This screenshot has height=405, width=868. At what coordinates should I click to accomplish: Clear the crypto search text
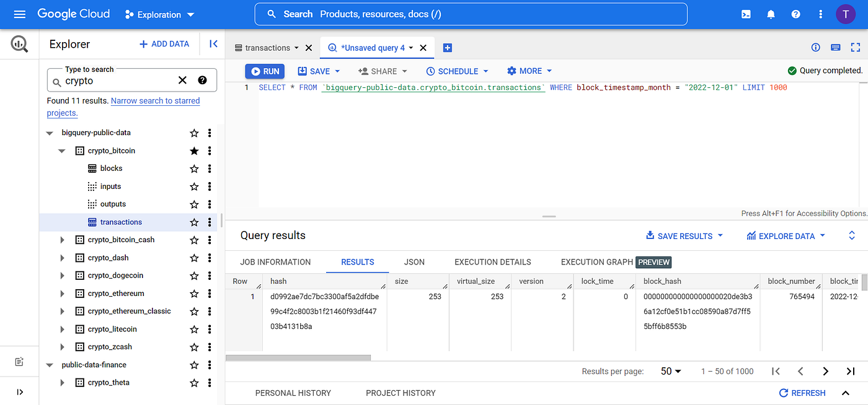[182, 80]
